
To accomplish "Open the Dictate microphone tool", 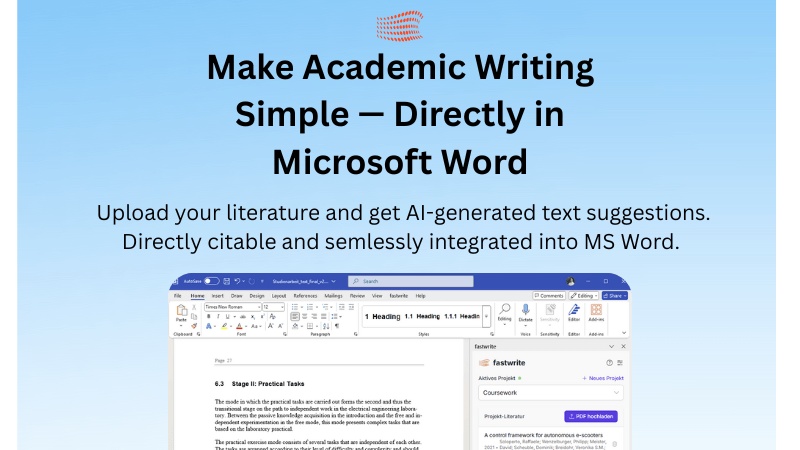I will click(x=525, y=312).
